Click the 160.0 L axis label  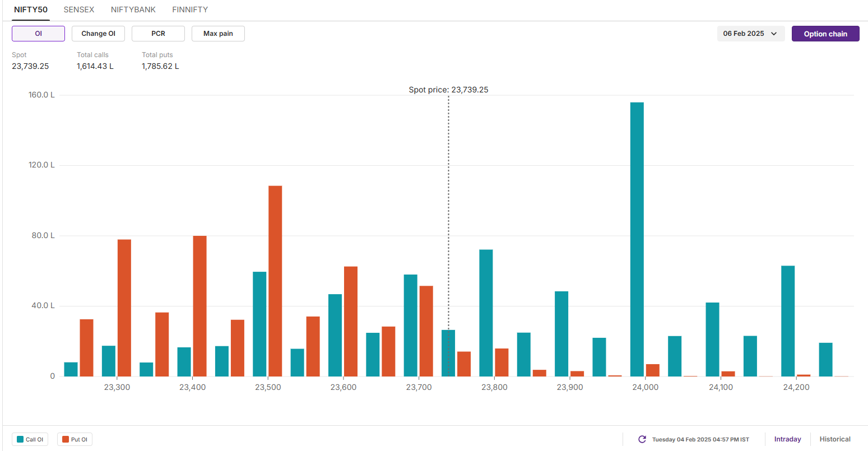point(41,95)
